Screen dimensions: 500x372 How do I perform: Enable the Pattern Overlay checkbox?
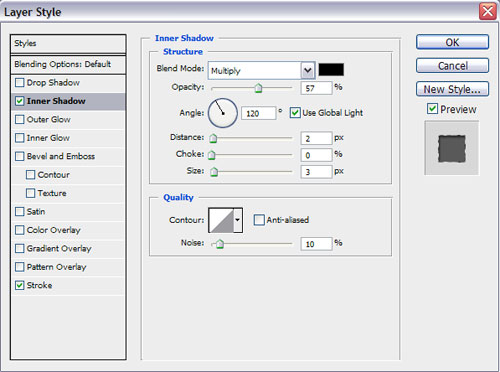tap(20, 267)
